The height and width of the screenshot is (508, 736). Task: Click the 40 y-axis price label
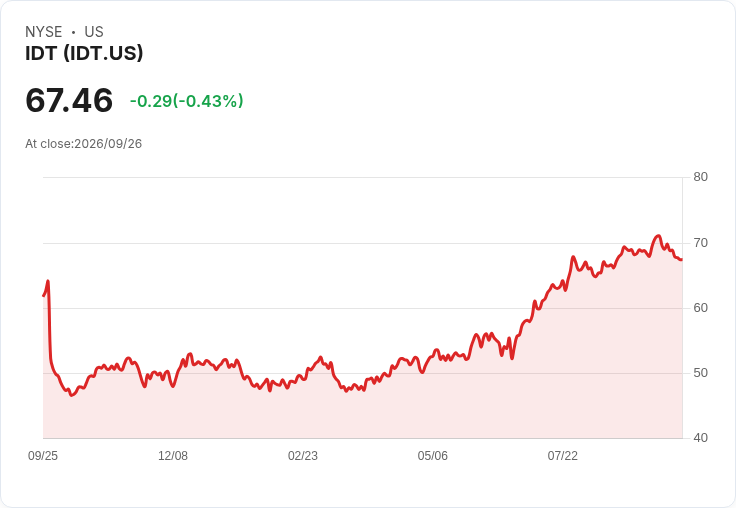(700, 438)
